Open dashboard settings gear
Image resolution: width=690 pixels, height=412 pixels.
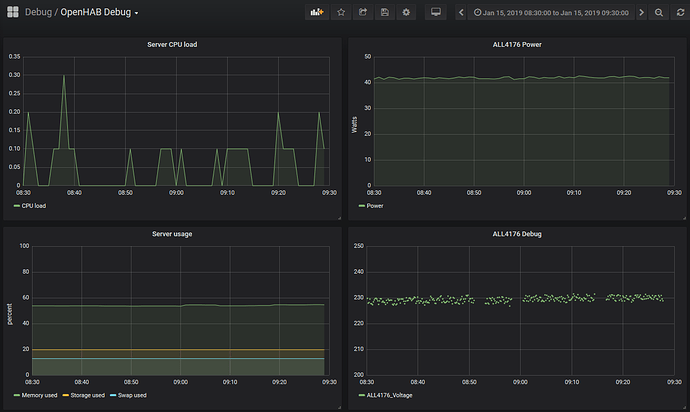pyautogui.click(x=406, y=12)
